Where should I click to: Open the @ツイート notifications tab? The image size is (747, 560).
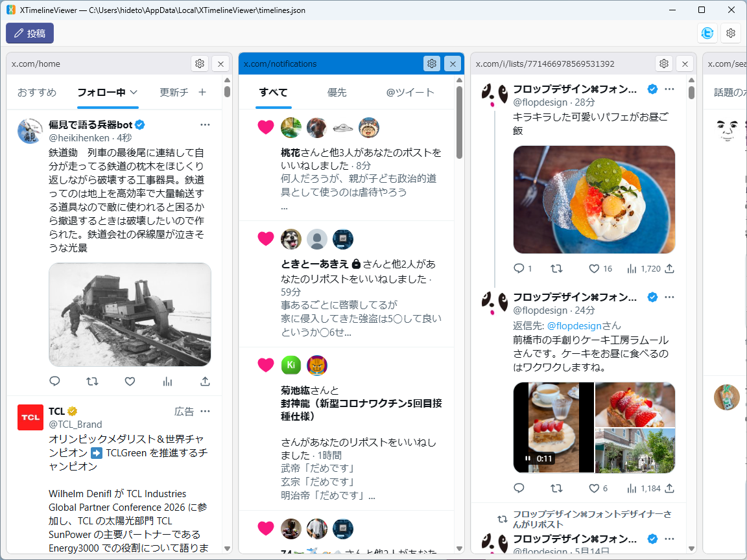tap(410, 93)
